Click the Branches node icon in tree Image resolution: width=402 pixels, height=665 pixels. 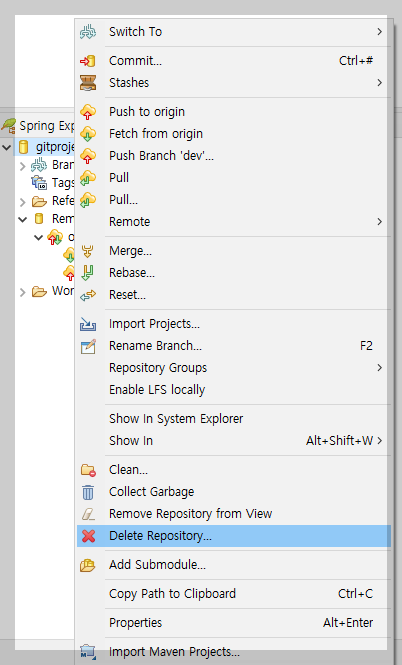coord(39,165)
